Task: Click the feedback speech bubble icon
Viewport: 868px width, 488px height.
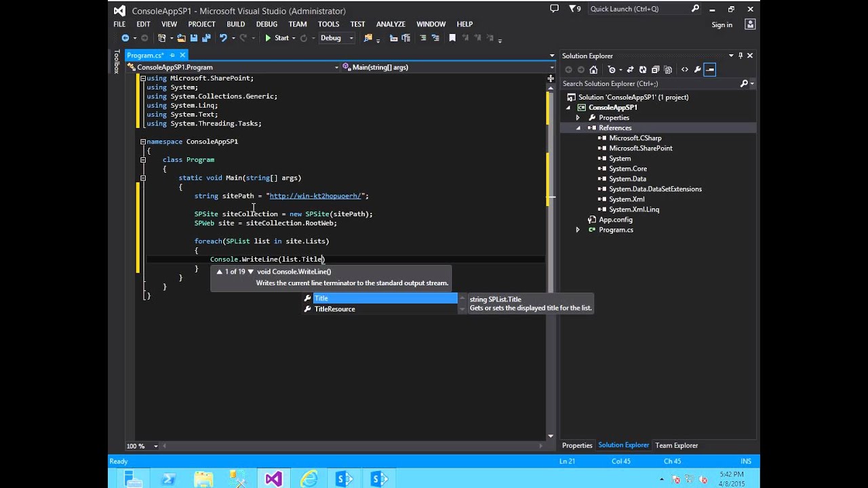Action: pyautogui.click(x=554, y=9)
